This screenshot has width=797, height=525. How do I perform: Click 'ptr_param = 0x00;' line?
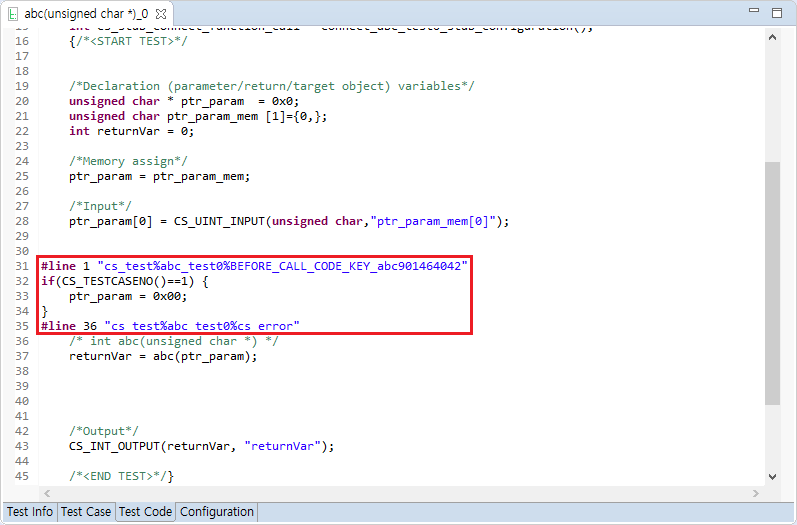[128, 296]
